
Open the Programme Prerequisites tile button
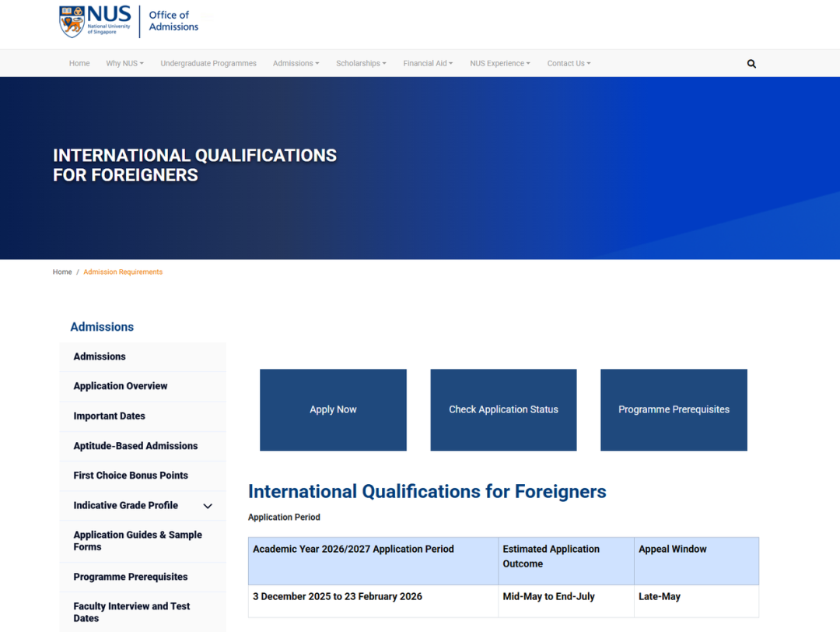[x=674, y=409]
